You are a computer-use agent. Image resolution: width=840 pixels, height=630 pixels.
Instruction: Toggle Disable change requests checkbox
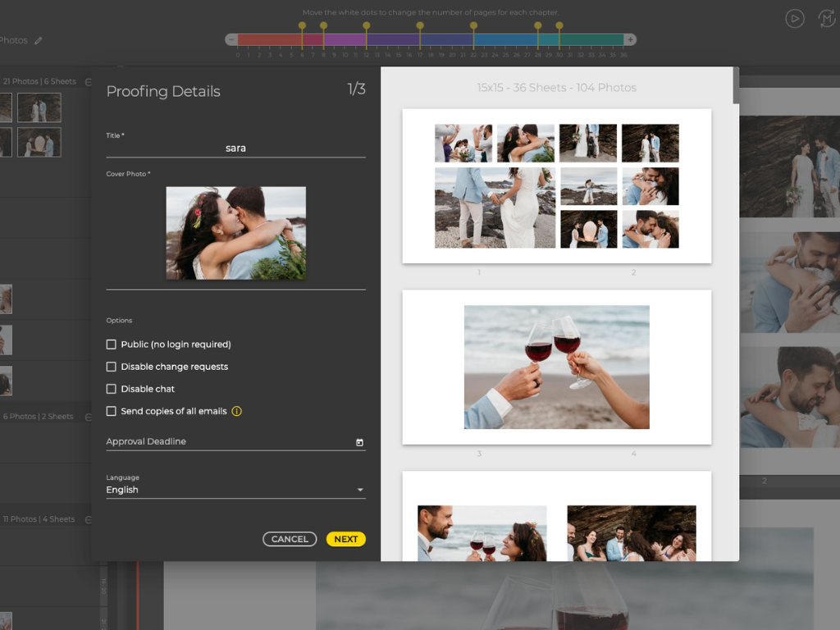click(x=111, y=367)
